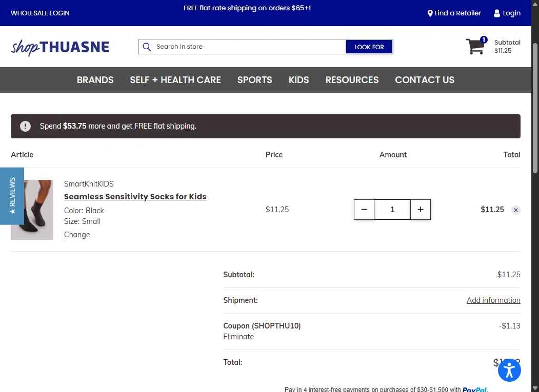Click the accessibility widget button

(x=509, y=370)
